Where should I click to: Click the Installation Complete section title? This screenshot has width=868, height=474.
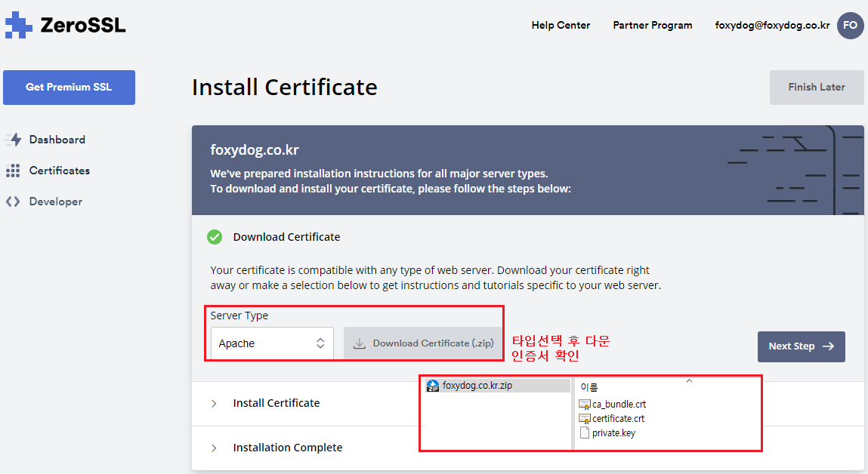[288, 448]
